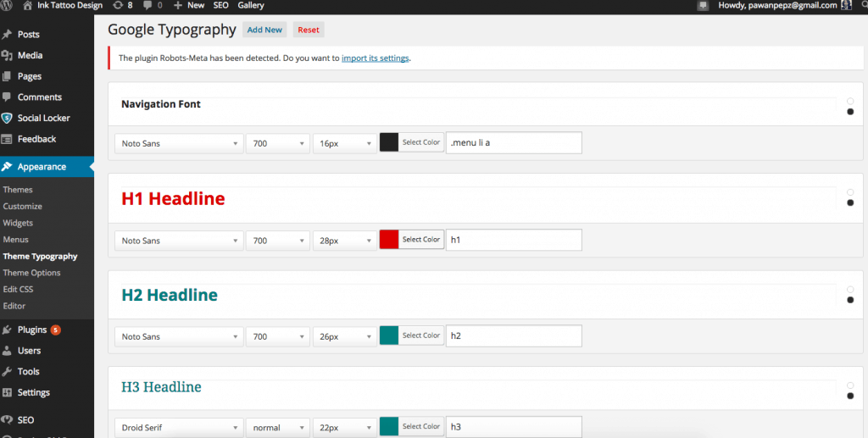The width and height of the screenshot is (868, 438).
Task: Select upper radio button in H2 Headline row
Action: 850,290
